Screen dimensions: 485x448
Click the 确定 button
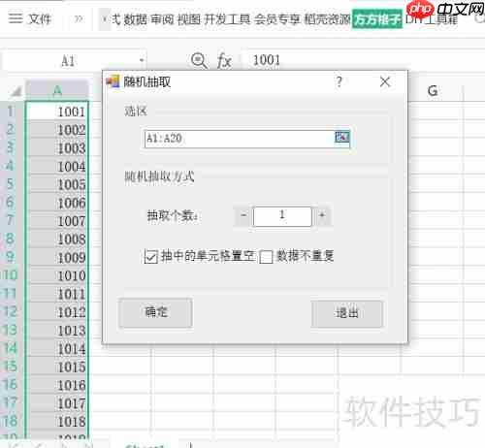tap(155, 313)
